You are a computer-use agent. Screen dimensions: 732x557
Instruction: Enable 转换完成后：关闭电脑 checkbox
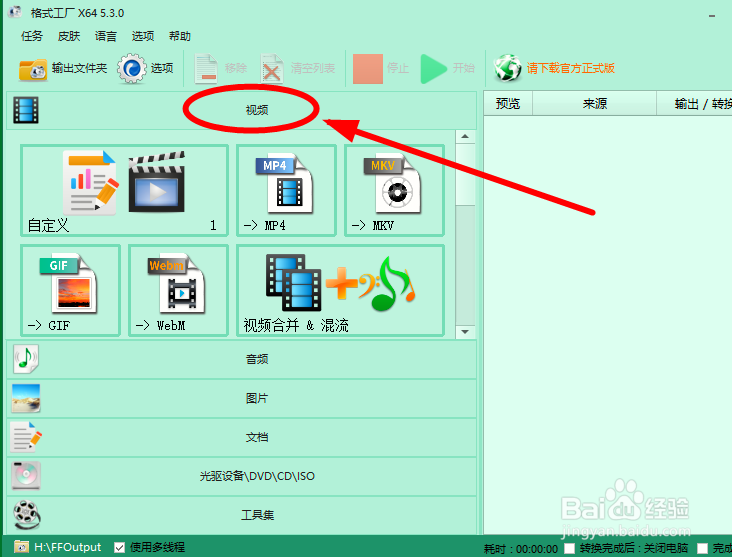pyautogui.click(x=569, y=548)
